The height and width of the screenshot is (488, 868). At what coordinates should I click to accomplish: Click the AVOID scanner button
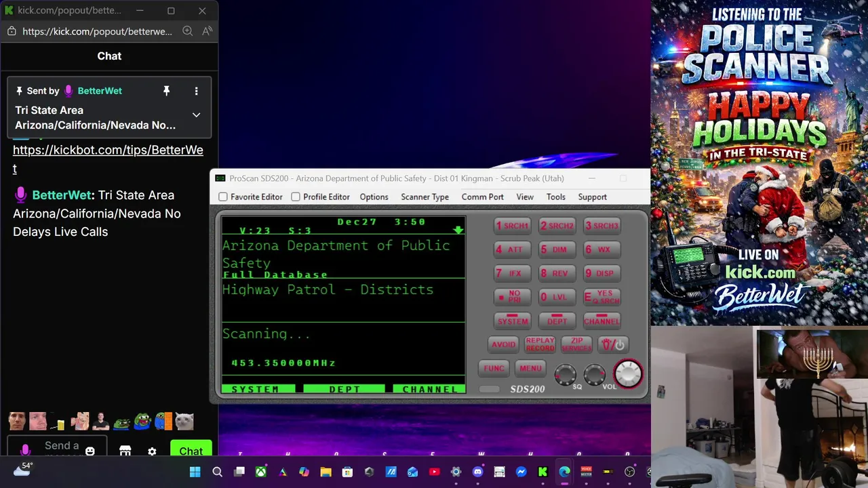click(503, 344)
